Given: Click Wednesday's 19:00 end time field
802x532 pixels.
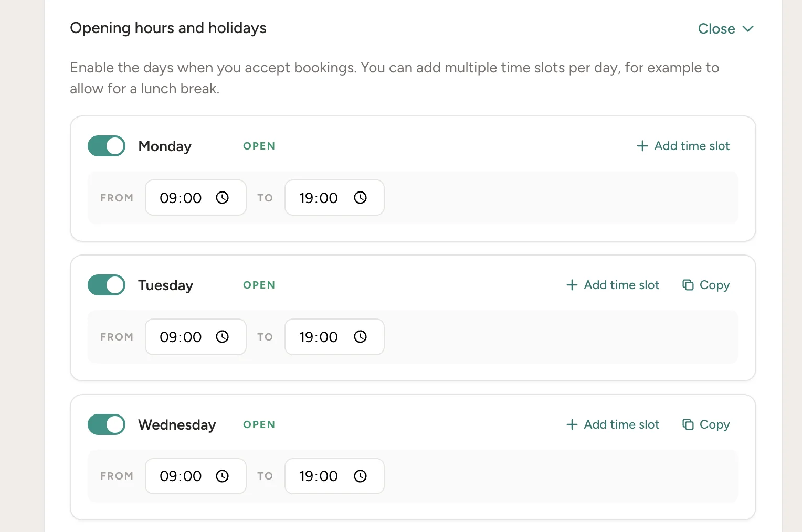Looking at the screenshot, I should [334, 476].
